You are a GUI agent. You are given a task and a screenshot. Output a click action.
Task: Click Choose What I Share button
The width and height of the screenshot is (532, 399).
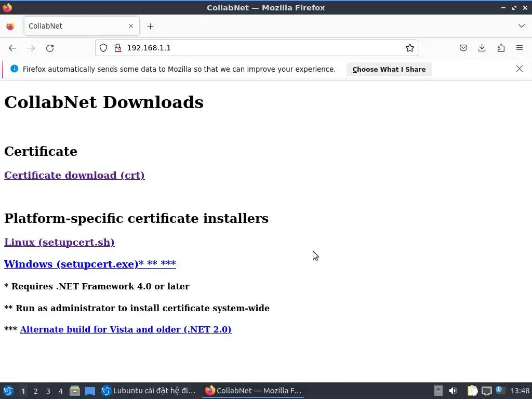coord(389,69)
